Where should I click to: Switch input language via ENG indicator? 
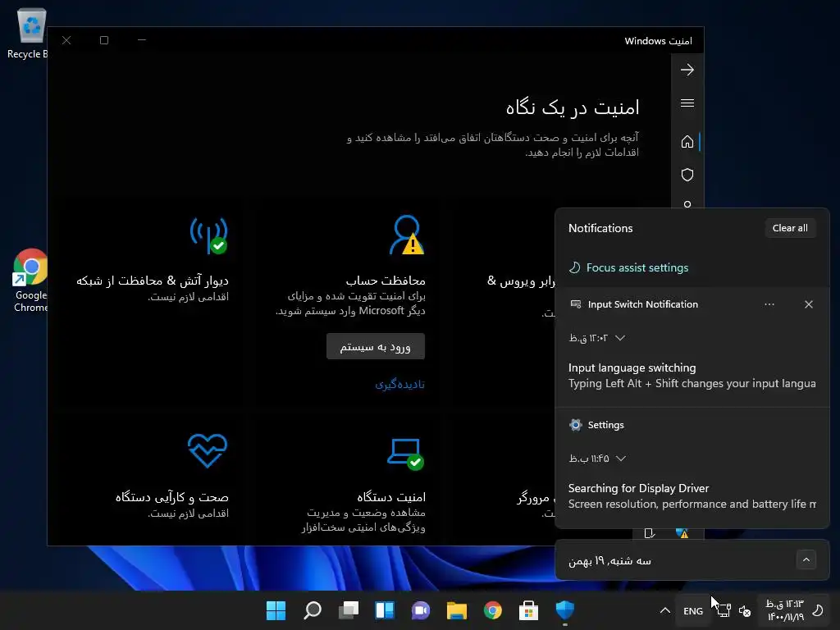(693, 610)
